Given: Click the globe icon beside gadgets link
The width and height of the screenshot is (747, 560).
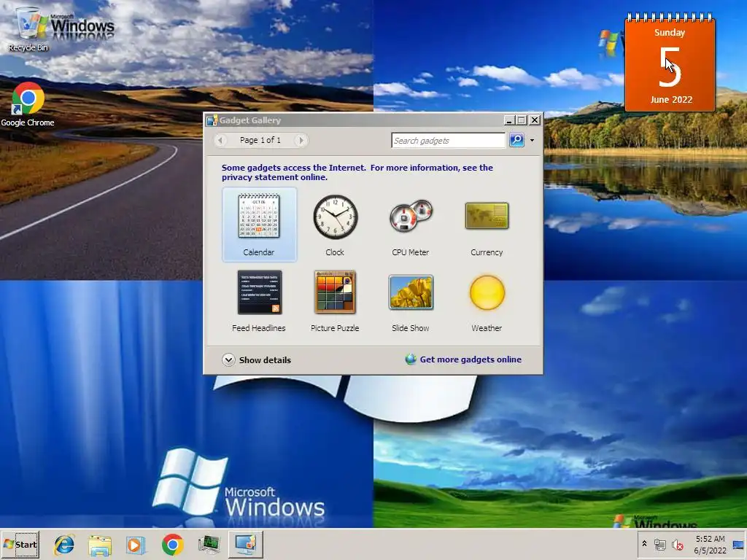Looking at the screenshot, I should click(411, 359).
